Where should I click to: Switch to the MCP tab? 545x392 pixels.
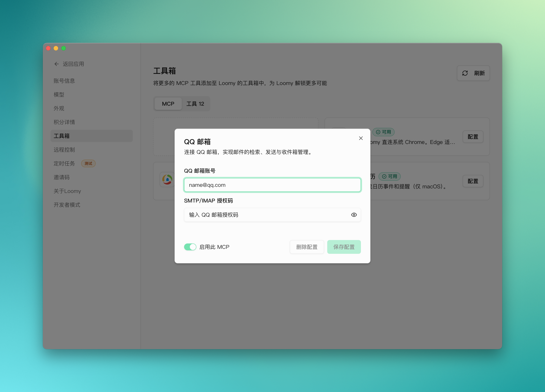click(168, 104)
